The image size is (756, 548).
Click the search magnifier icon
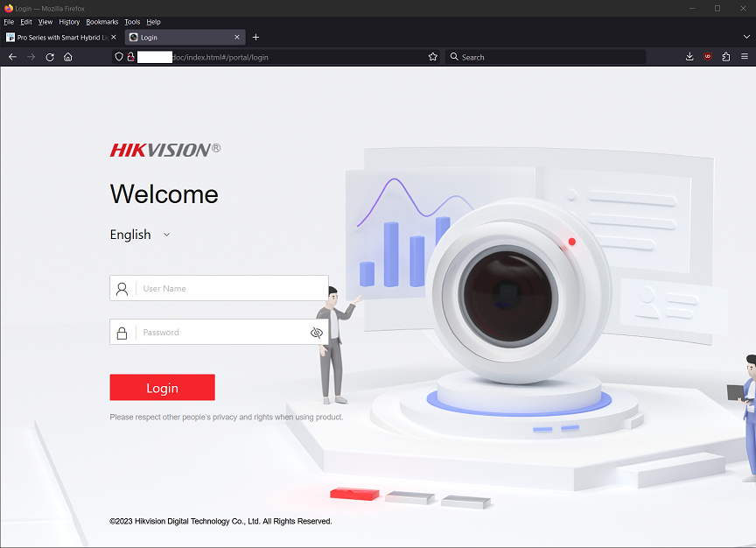click(x=454, y=57)
